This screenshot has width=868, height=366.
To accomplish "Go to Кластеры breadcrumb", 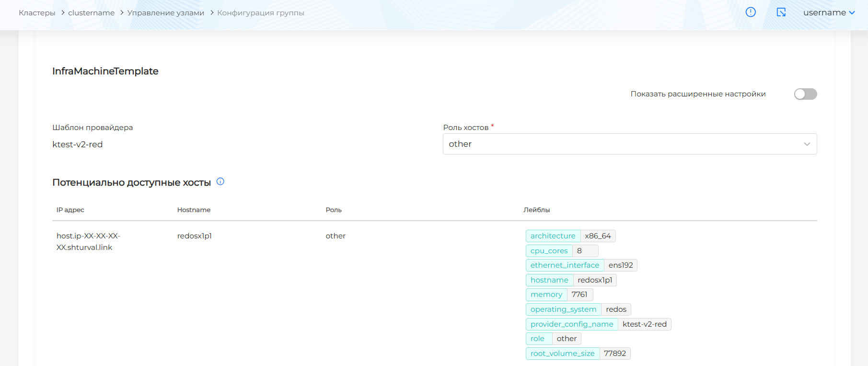I will point(37,13).
